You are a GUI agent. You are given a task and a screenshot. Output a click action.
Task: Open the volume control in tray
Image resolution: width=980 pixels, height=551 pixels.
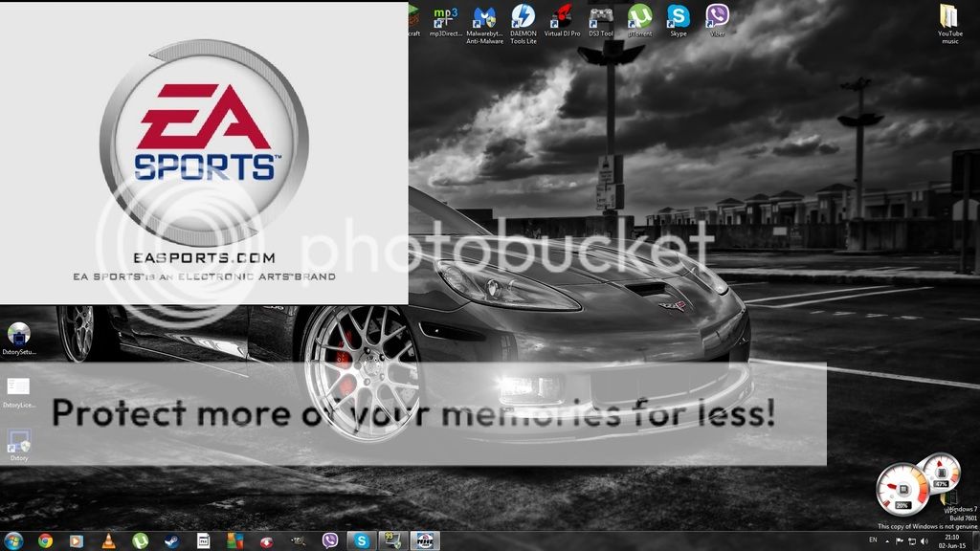(x=924, y=541)
